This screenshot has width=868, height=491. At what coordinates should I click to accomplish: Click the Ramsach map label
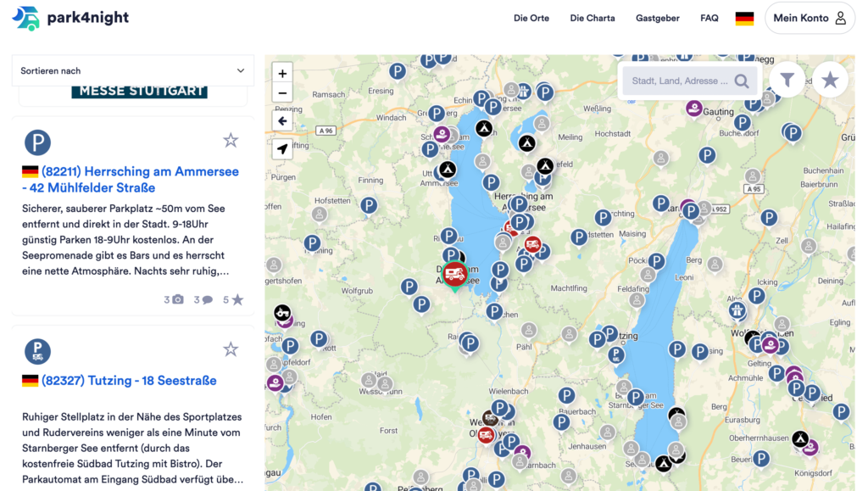(328, 95)
